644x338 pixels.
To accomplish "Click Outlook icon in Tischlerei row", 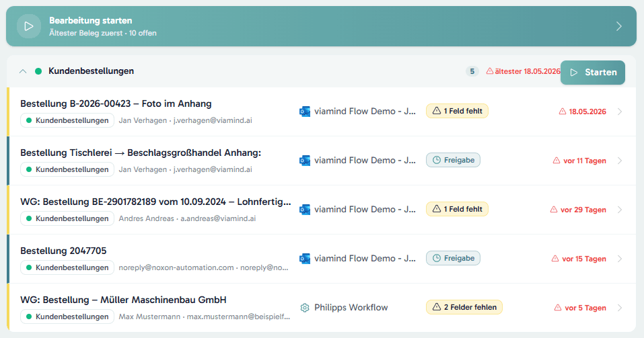I will (x=305, y=161).
